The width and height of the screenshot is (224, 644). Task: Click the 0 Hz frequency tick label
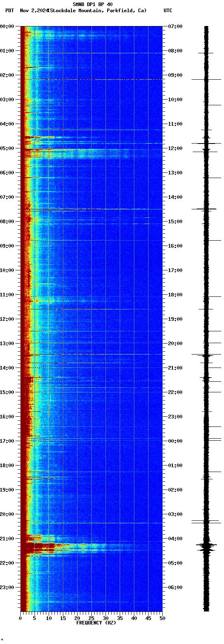[20, 618]
